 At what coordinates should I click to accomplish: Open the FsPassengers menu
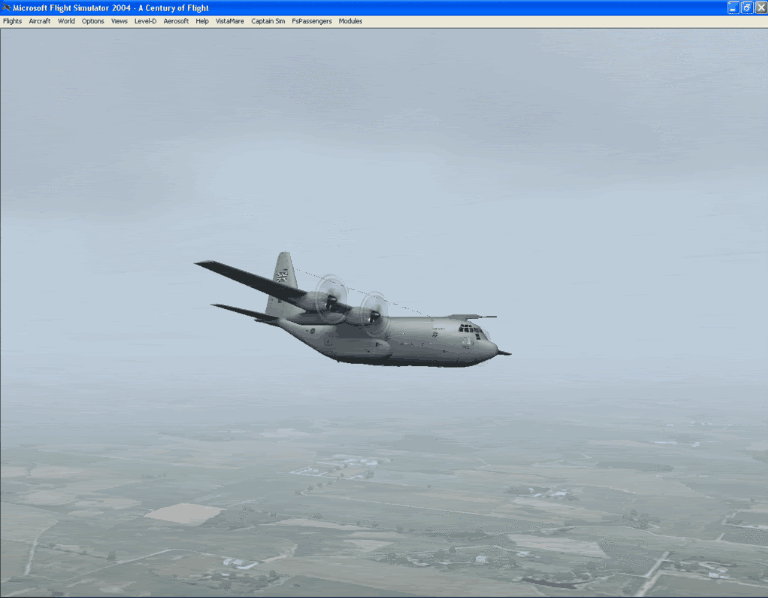tap(312, 21)
